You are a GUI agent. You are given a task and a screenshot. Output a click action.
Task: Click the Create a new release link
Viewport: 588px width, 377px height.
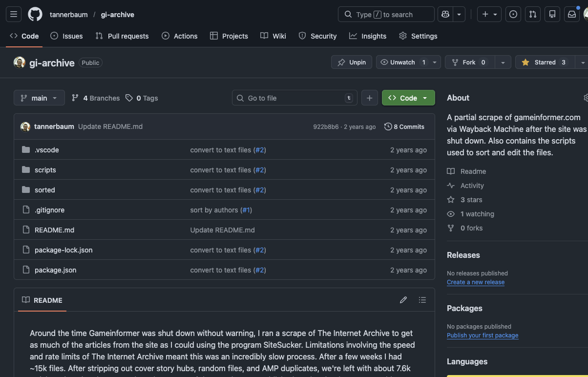click(476, 282)
